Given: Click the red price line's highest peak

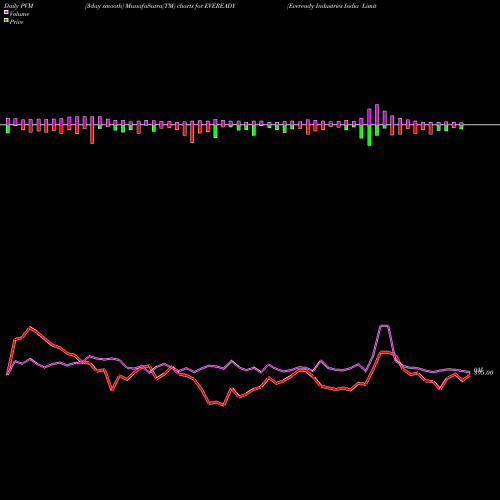Looking at the screenshot, I should tap(30, 328).
